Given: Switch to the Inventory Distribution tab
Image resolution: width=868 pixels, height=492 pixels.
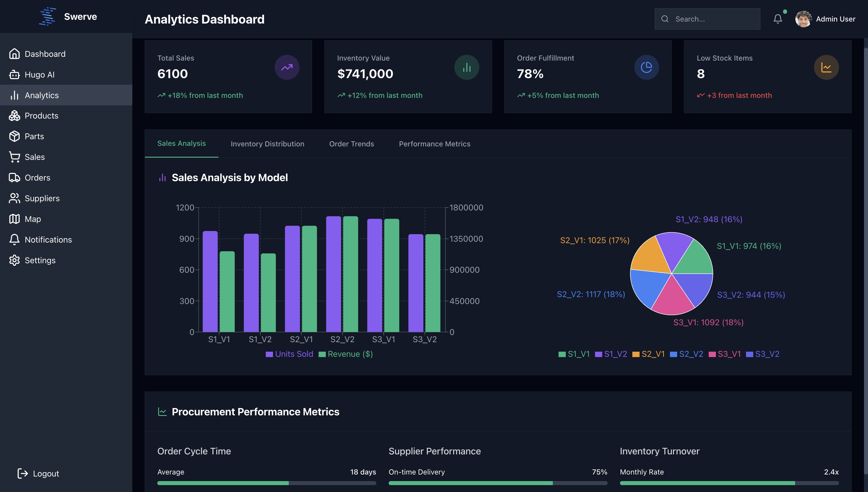Looking at the screenshot, I should click(267, 144).
